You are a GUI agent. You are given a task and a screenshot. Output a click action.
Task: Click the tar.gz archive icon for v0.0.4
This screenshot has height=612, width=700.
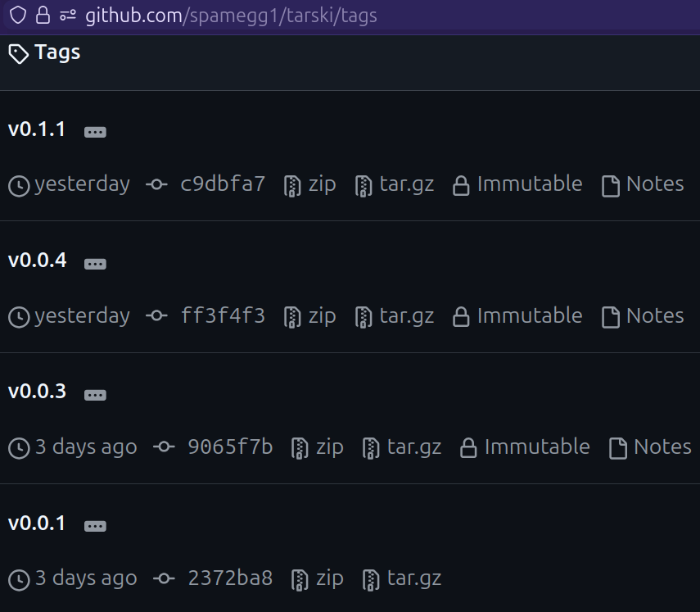tap(363, 316)
